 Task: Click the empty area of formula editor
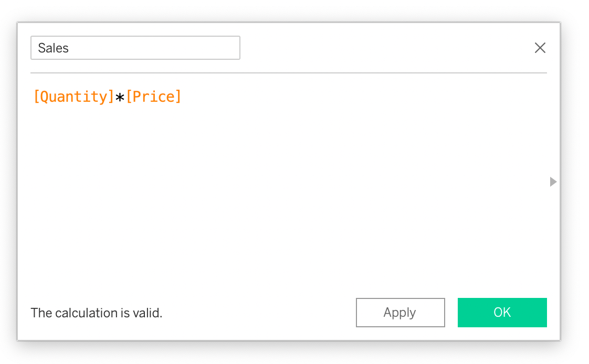[x=283, y=199]
